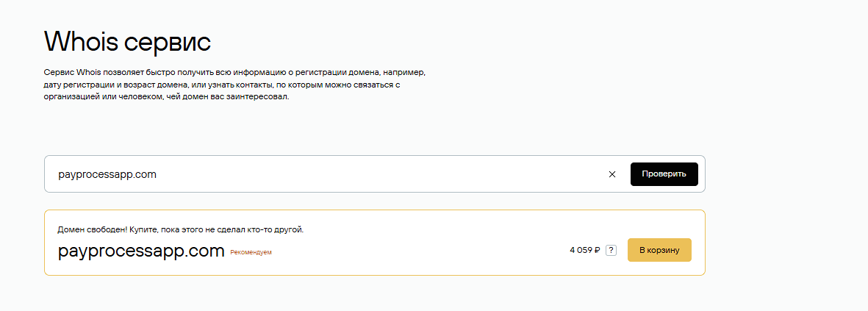This screenshot has width=868, height=311.
Task: Click the question mark help icon by the price
Action: click(611, 251)
